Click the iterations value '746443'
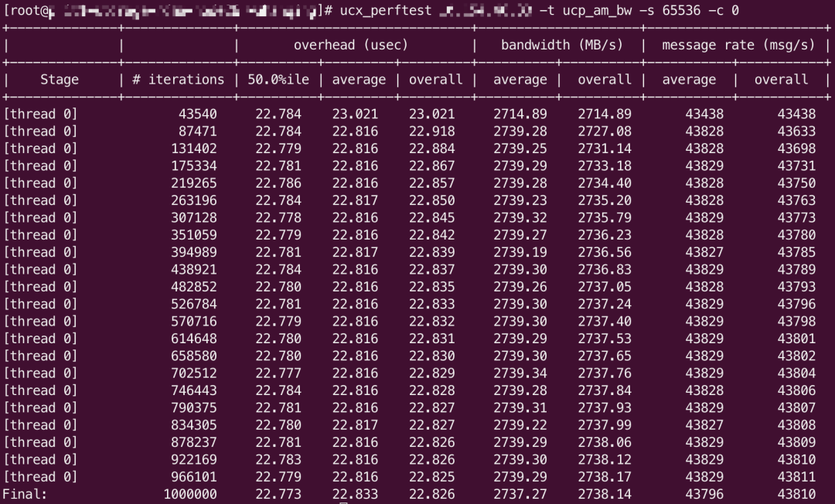 (194, 390)
